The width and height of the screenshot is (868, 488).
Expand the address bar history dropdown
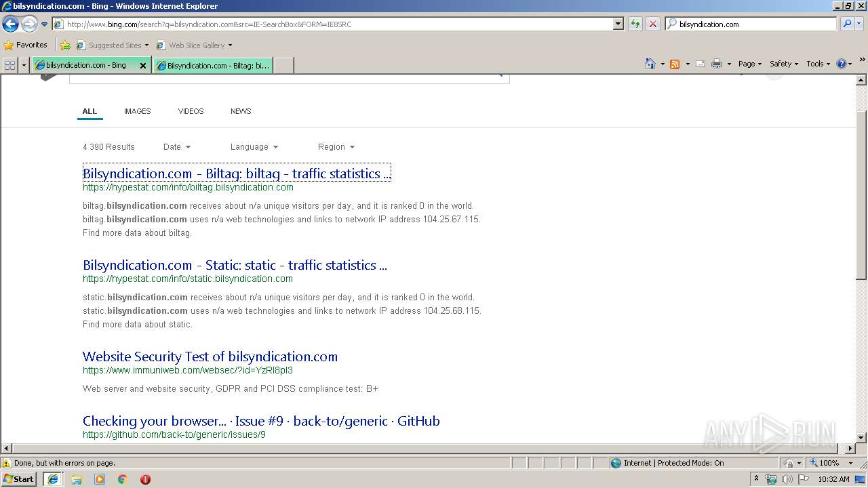click(618, 24)
